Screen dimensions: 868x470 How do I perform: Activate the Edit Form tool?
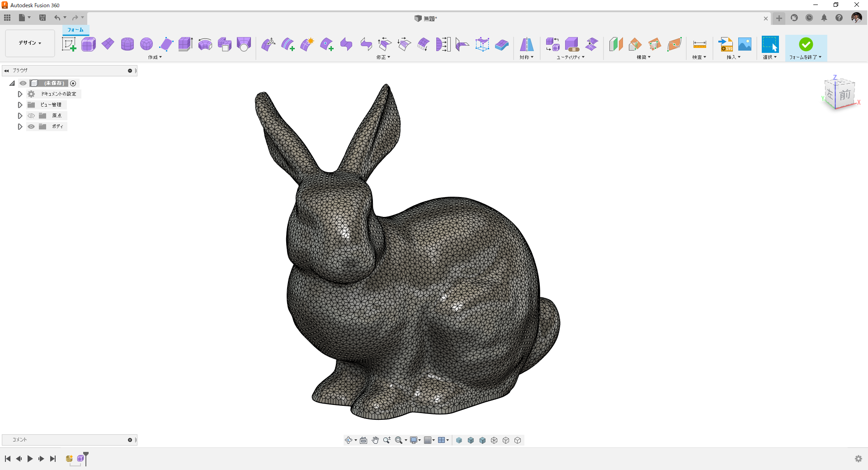click(269, 44)
